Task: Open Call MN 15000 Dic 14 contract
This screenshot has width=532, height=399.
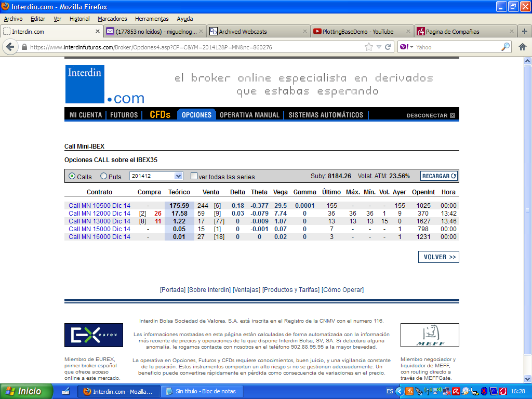Action: point(99,229)
